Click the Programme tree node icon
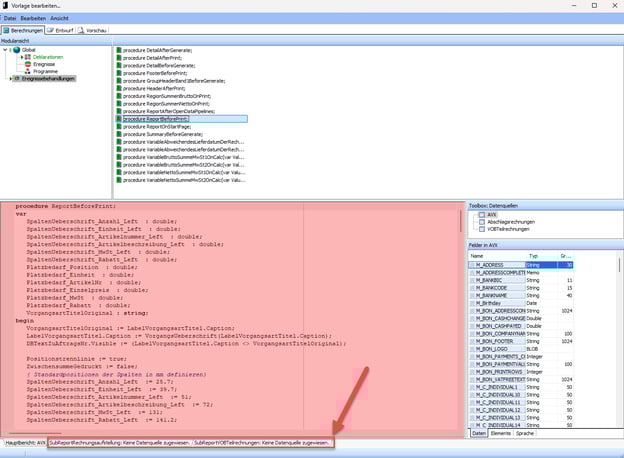Viewport: 624px width, 458px height. tap(27, 71)
